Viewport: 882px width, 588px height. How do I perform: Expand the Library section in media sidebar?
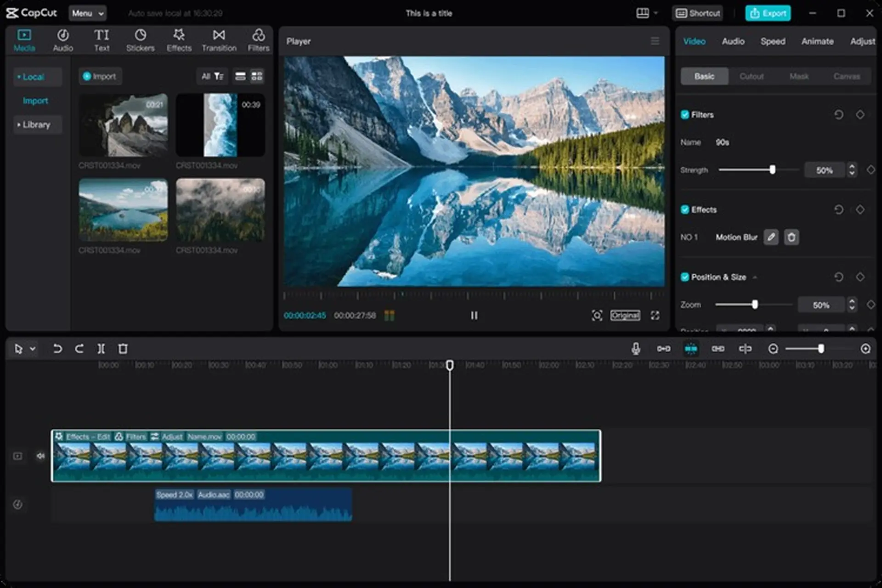point(37,124)
